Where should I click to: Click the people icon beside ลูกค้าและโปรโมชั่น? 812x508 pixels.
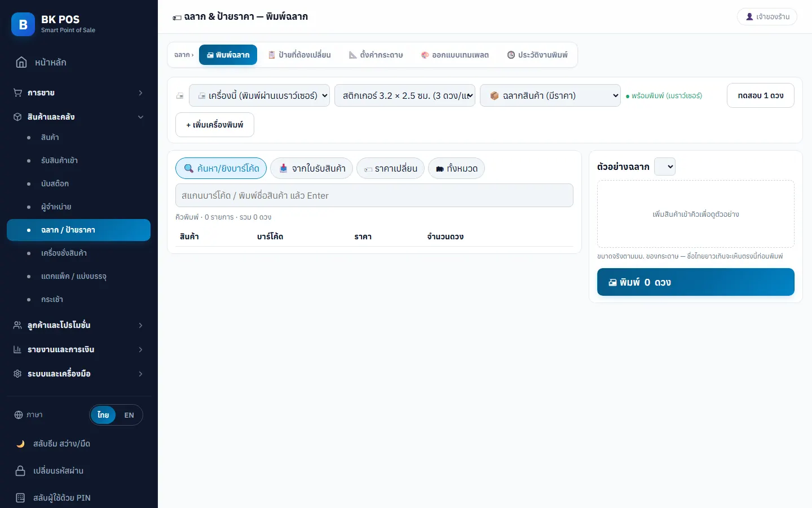[x=17, y=325]
